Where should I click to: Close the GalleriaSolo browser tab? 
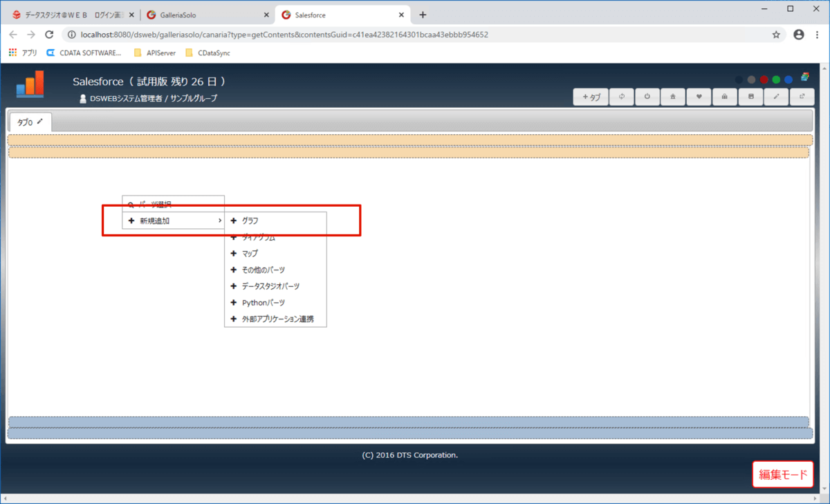(267, 15)
